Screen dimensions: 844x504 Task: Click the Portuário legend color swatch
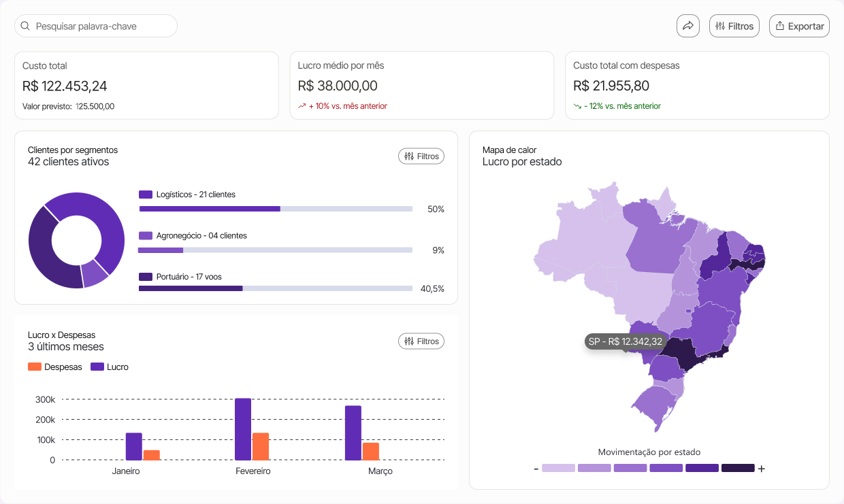146,277
